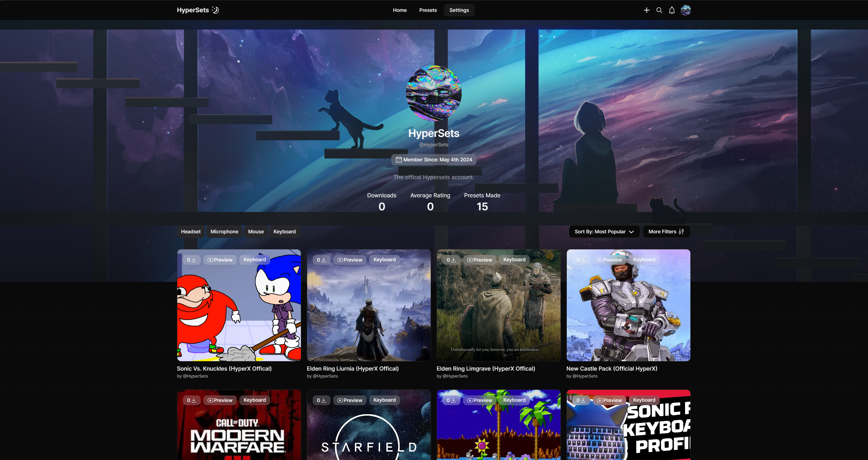This screenshot has height=460, width=868.
Task: Toggle the Keyboard filter chip
Action: [x=284, y=232]
